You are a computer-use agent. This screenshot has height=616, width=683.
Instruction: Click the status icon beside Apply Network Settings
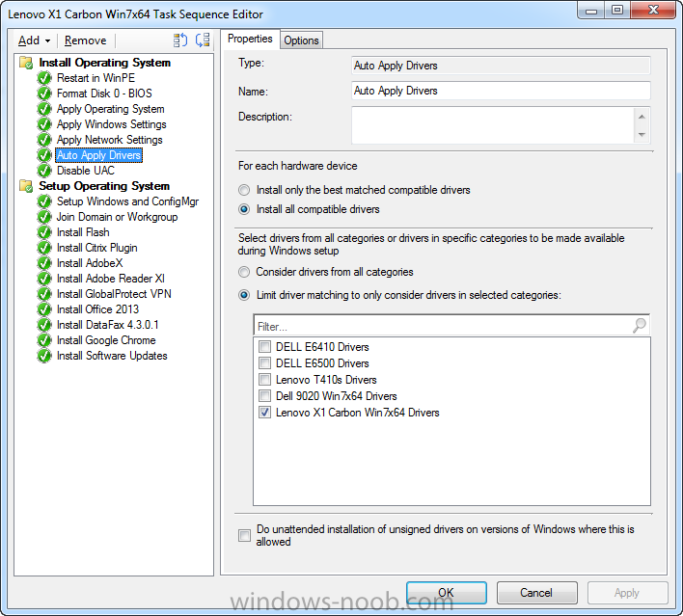tap(44, 140)
